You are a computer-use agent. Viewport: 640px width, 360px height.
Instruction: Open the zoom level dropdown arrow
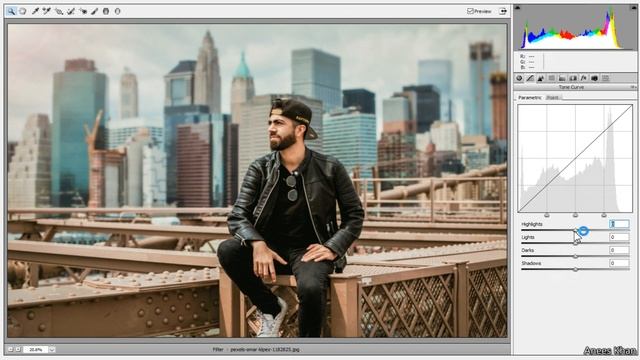[52, 350]
